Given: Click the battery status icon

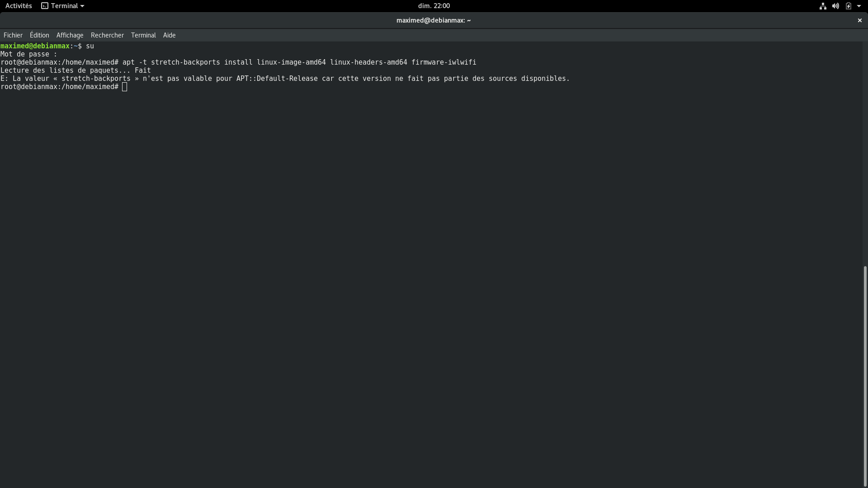Looking at the screenshot, I should pyautogui.click(x=849, y=6).
